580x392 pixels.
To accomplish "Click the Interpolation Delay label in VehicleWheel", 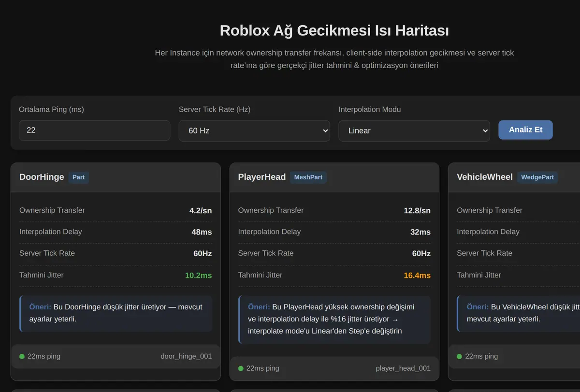I will coord(488,232).
